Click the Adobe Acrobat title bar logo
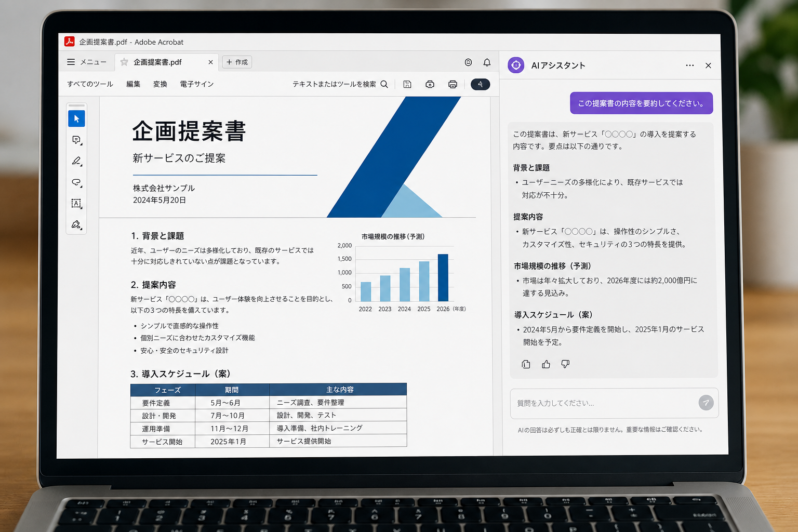This screenshot has width=798, height=532. pos(69,42)
